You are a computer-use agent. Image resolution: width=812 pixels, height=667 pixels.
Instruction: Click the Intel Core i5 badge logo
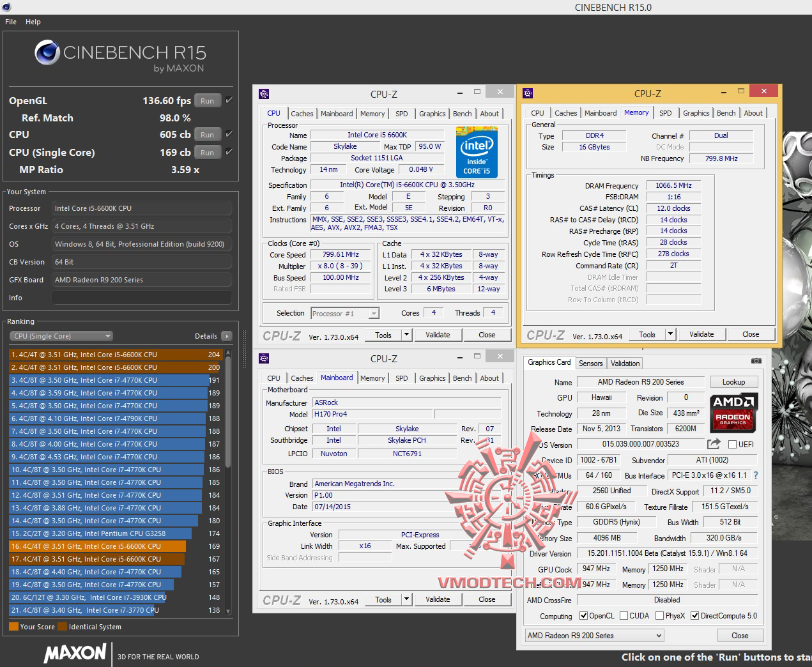tap(476, 152)
